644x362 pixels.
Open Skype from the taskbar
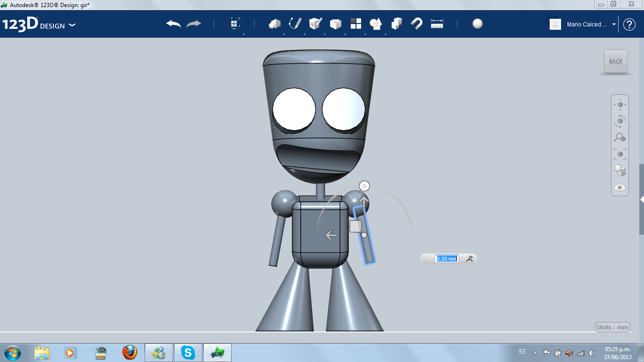coord(188,353)
